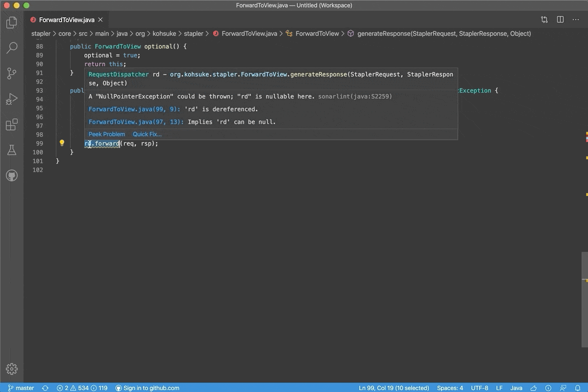This screenshot has width=588, height=392.
Task: Open the Source Control view
Action: (12, 73)
